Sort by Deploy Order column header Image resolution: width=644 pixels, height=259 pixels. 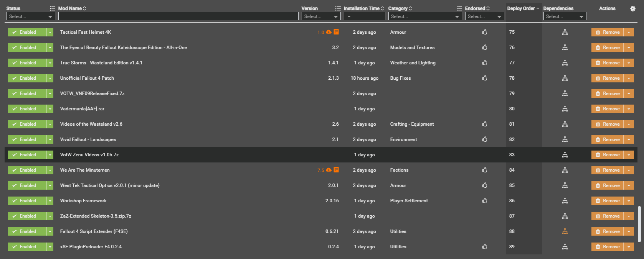coord(523,8)
